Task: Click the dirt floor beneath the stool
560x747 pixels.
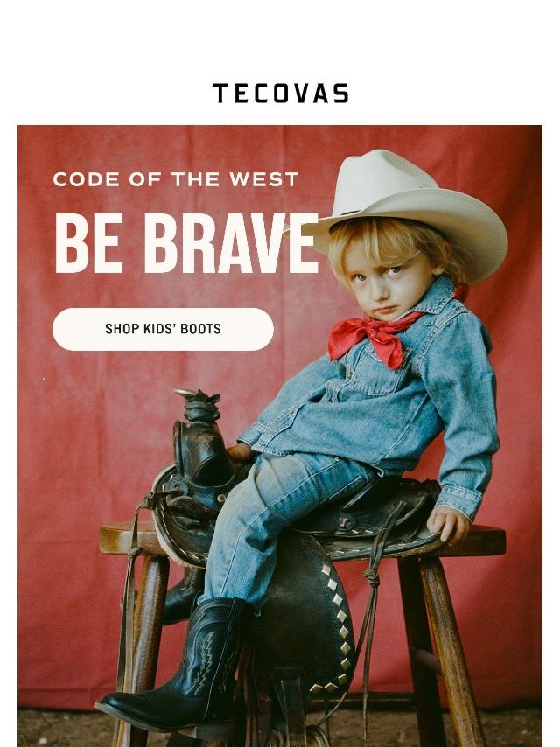Action: 513,728
